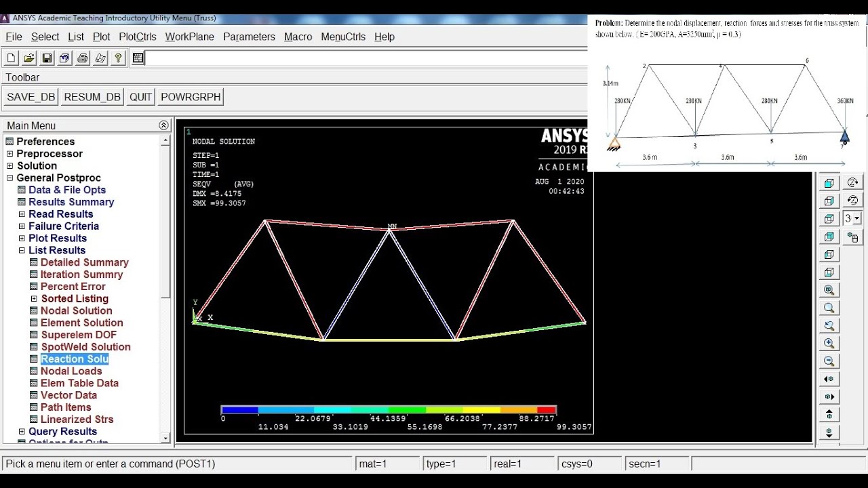868x488 pixels.
Task: Click the mat=1 status bar entry
Action: [x=387, y=464]
